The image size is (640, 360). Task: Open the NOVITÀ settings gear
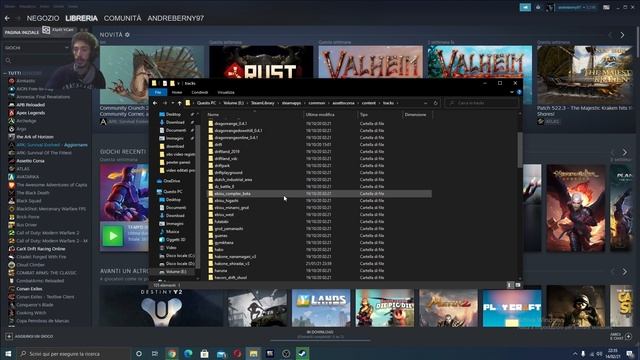click(127, 35)
